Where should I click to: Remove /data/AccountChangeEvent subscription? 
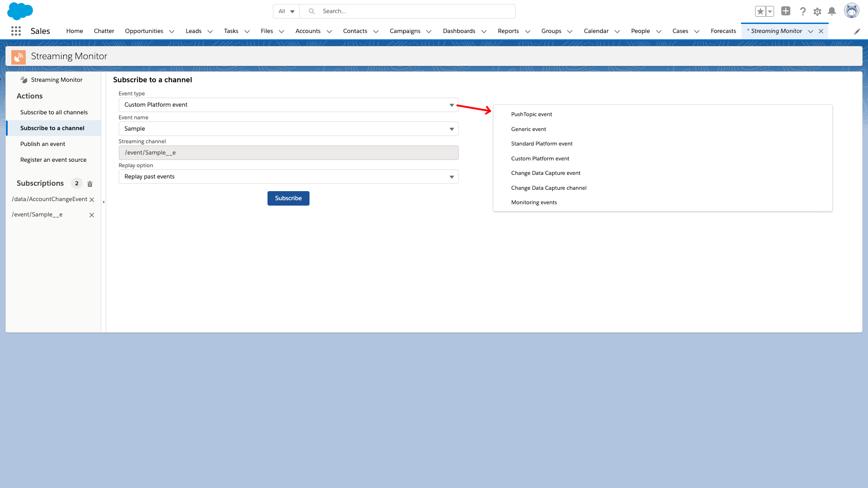point(92,200)
